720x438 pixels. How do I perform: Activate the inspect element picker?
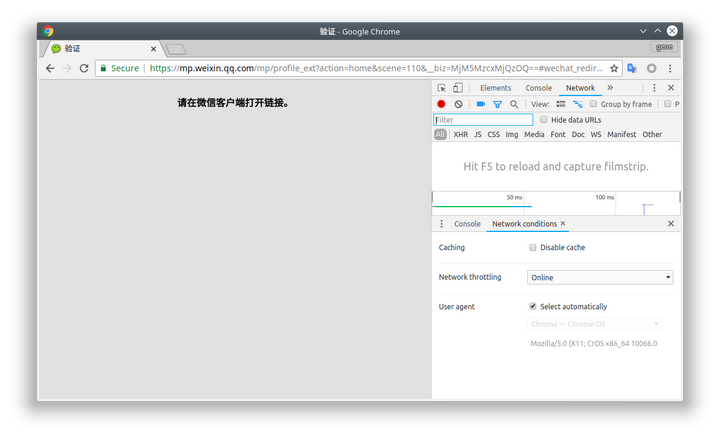pos(441,88)
